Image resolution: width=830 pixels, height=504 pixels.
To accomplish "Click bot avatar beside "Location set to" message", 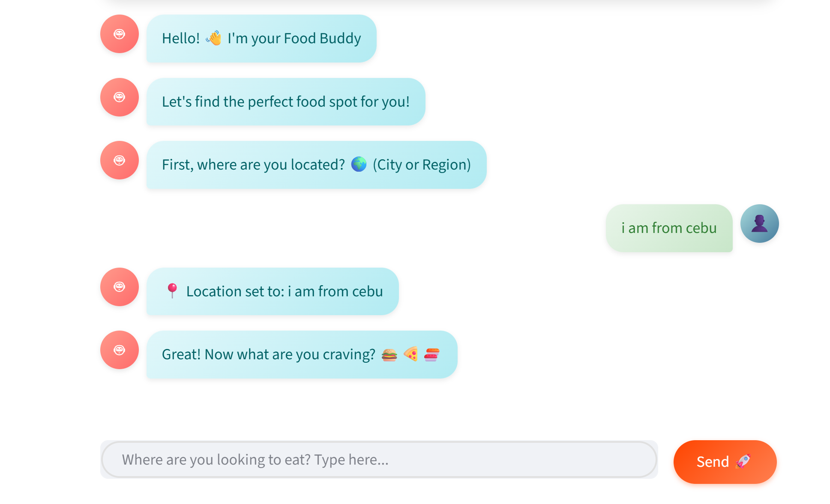I will click(x=119, y=287).
